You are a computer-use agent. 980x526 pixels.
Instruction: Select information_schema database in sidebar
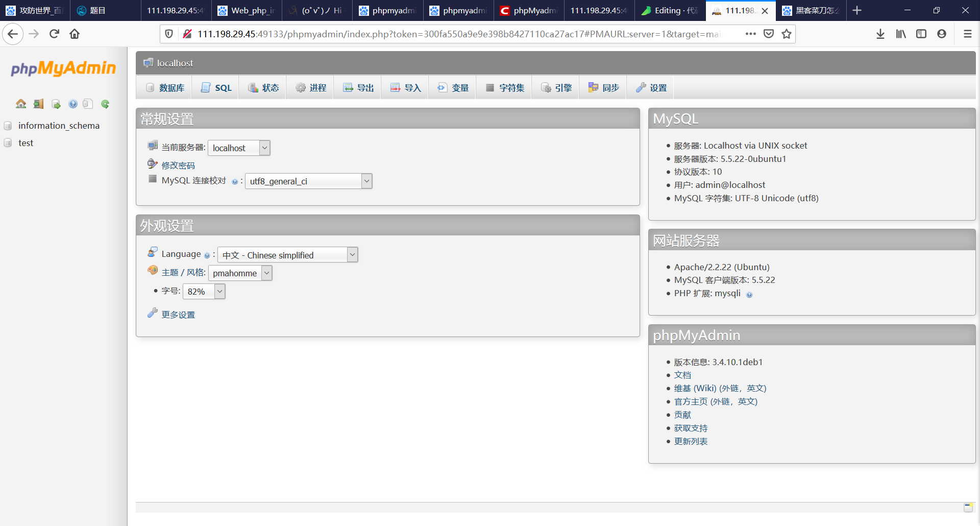click(59, 126)
